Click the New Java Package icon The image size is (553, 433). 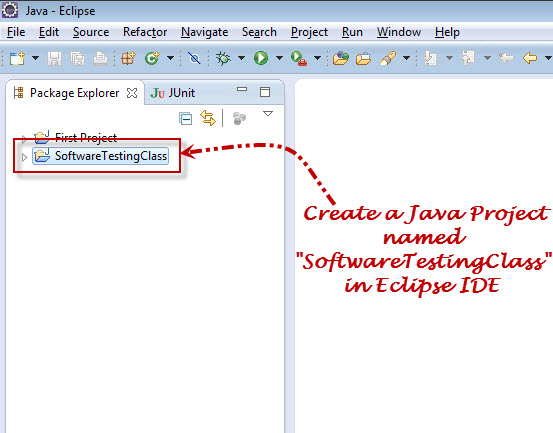[x=128, y=58]
